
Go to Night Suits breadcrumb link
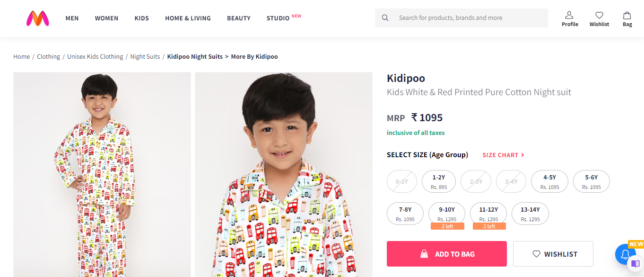pyautogui.click(x=145, y=56)
